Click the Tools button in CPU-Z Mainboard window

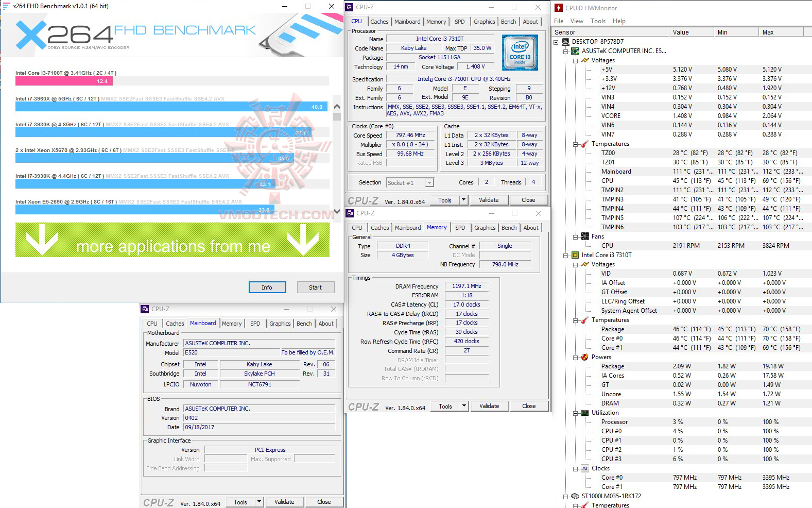click(240, 502)
